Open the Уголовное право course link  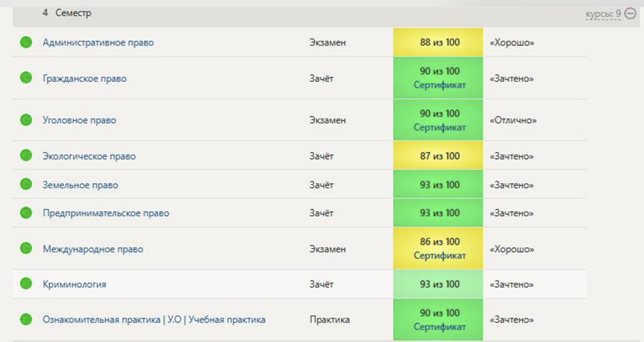[x=79, y=120]
